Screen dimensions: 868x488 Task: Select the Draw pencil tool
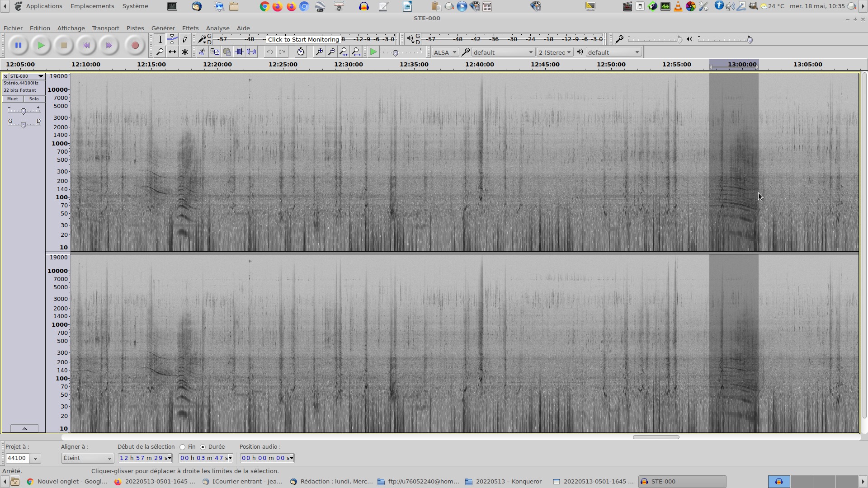tap(184, 39)
